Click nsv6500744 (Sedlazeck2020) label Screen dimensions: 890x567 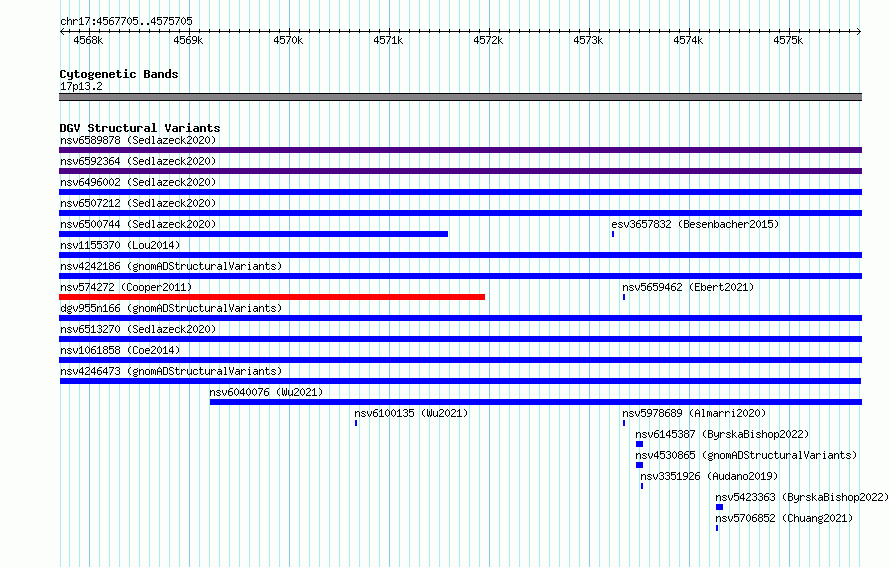138,224
